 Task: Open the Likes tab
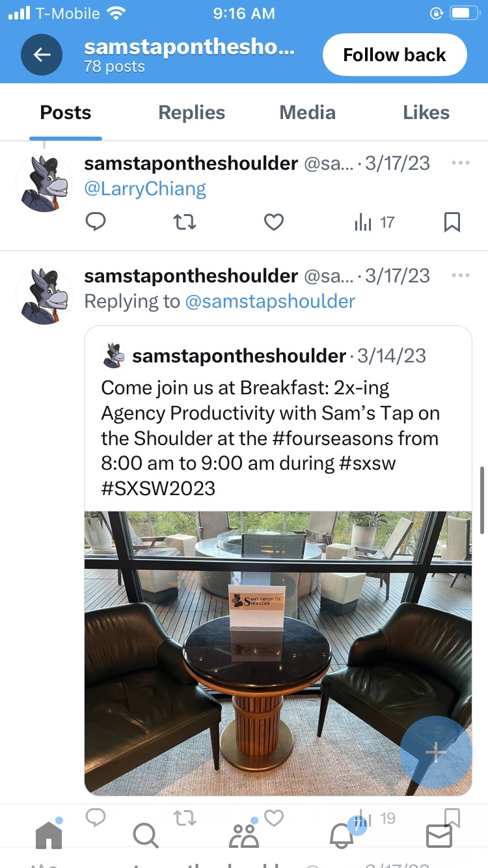(426, 113)
